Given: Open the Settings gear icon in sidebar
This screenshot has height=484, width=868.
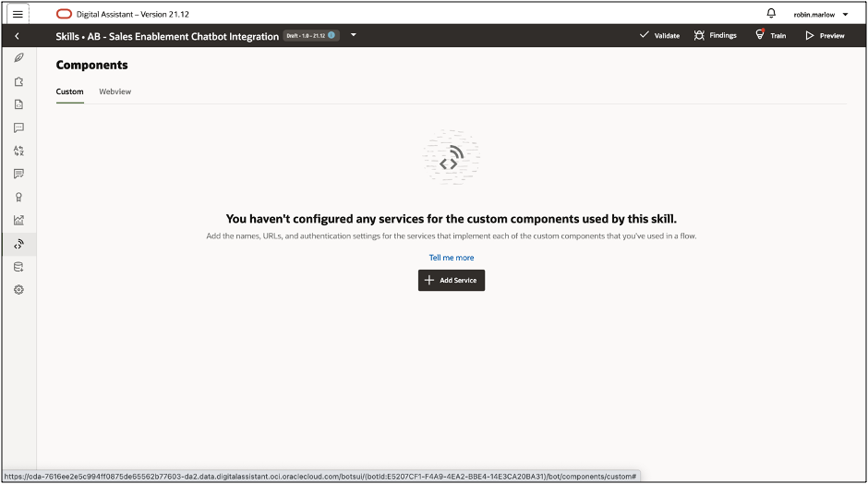Looking at the screenshot, I should [18, 290].
